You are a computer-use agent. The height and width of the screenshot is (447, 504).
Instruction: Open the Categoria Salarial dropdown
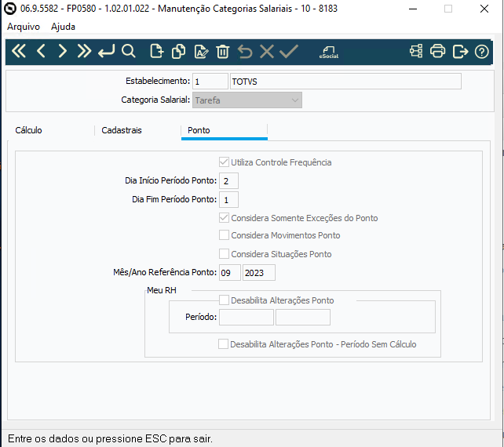(x=247, y=100)
